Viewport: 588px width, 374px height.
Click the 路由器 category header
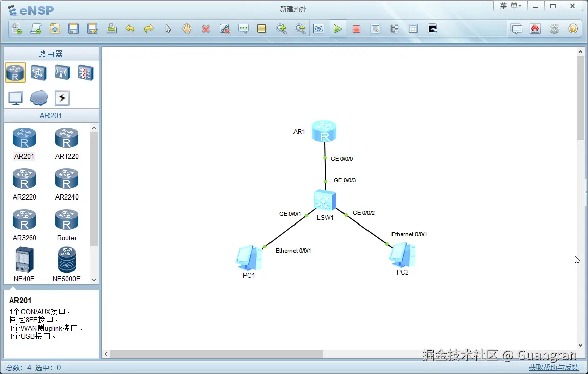tap(51, 54)
